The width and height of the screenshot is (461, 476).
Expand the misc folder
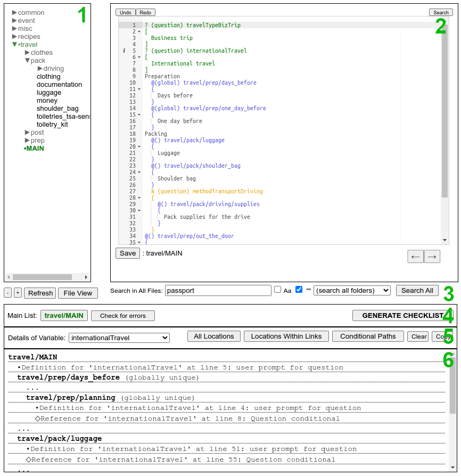pos(14,29)
